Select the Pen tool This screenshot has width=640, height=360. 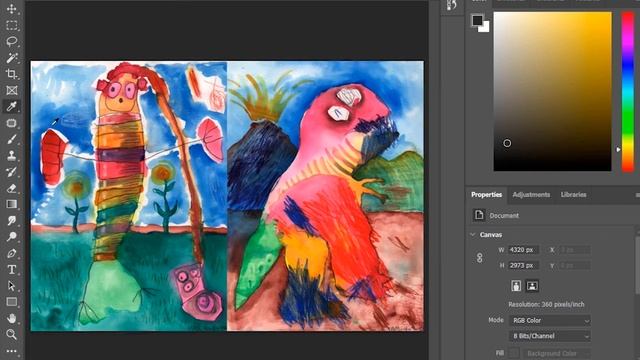click(x=11, y=253)
